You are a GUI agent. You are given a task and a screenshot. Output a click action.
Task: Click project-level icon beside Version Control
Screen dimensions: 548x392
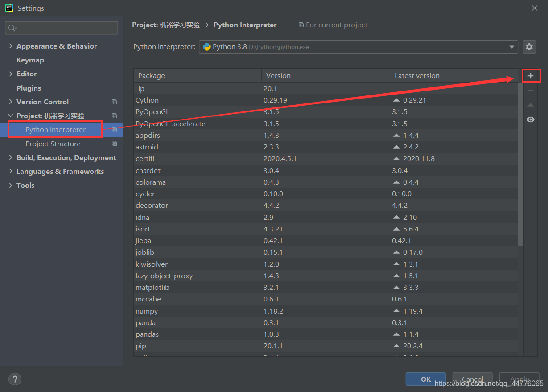coord(114,102)
